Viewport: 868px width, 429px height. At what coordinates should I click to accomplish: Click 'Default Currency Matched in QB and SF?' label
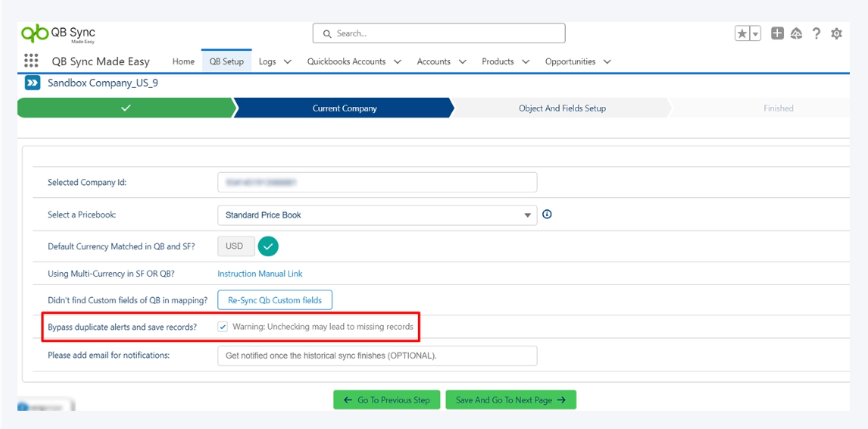coord(122,246)
